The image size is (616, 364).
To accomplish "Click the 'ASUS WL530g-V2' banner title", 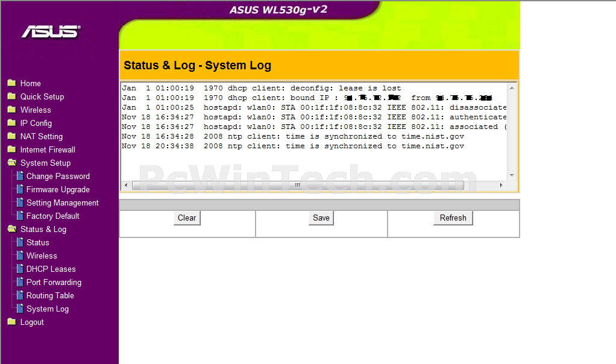I will coord(278,10).
